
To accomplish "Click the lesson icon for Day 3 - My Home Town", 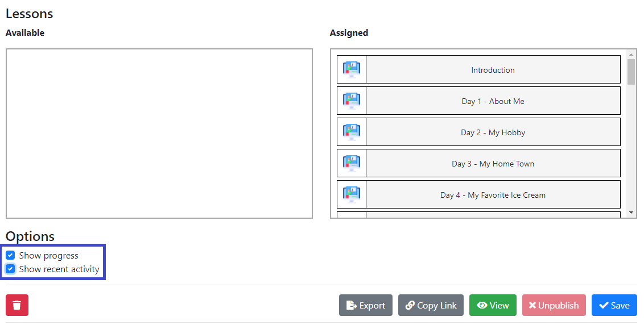I will (x=352, y=163).
